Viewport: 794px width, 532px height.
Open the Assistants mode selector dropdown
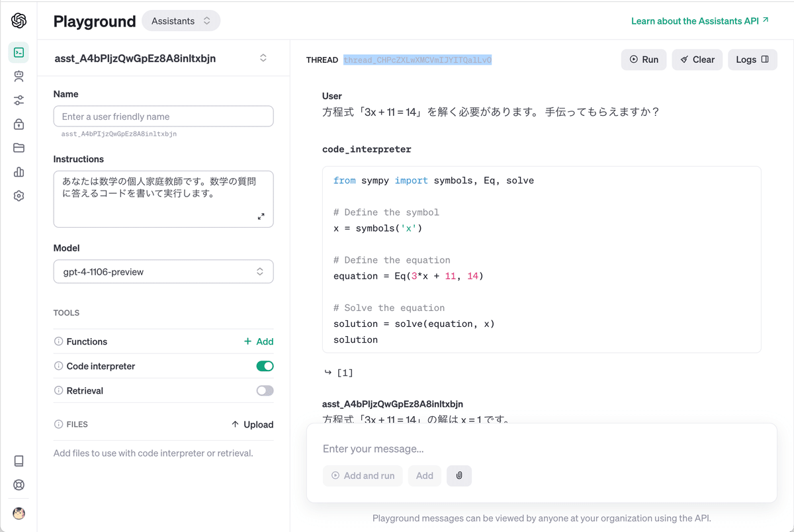click(181, 21)
